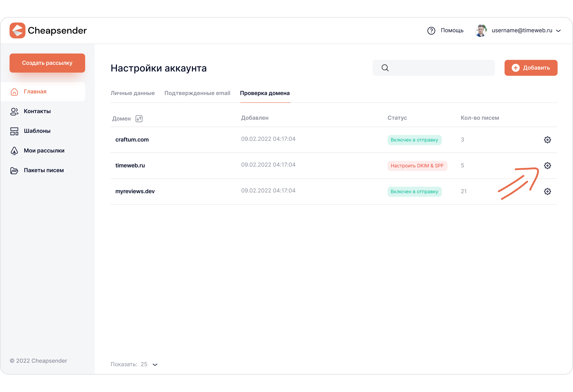Click the letter count 3 for craftum.com
This screenshot has height=392, width=573.
point(462,140)
